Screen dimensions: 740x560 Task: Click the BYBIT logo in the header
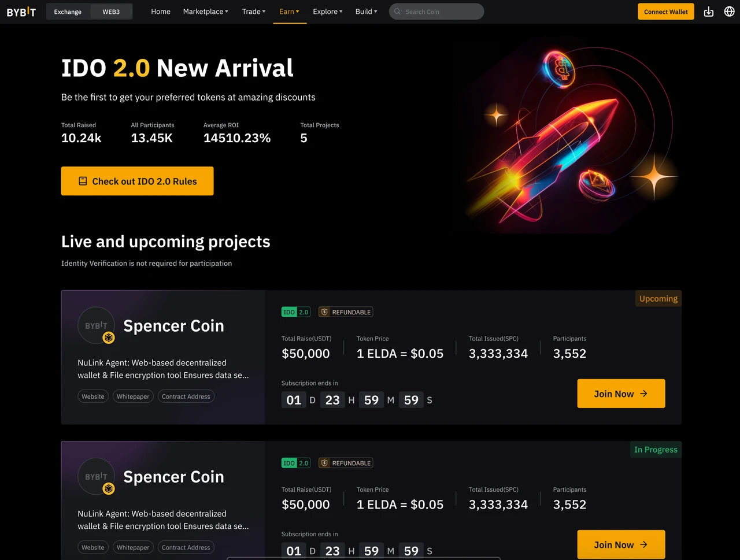tap(21, 11)
